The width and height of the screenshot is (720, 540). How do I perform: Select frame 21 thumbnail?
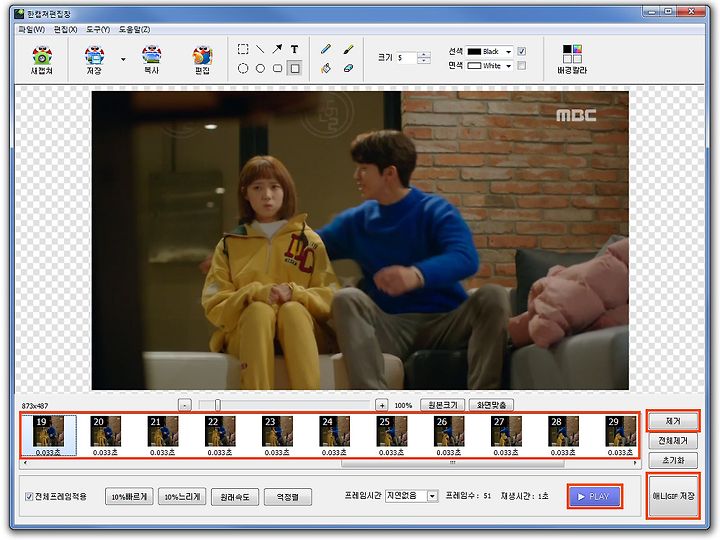coord(163,435)
